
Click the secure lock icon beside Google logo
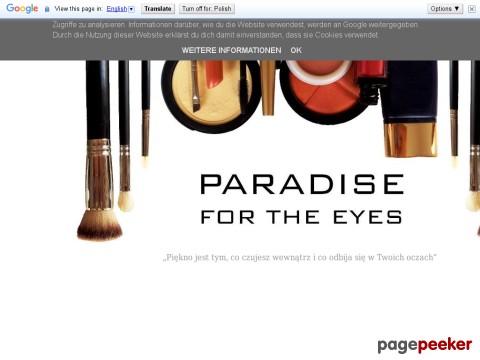[x=47, y=9]
